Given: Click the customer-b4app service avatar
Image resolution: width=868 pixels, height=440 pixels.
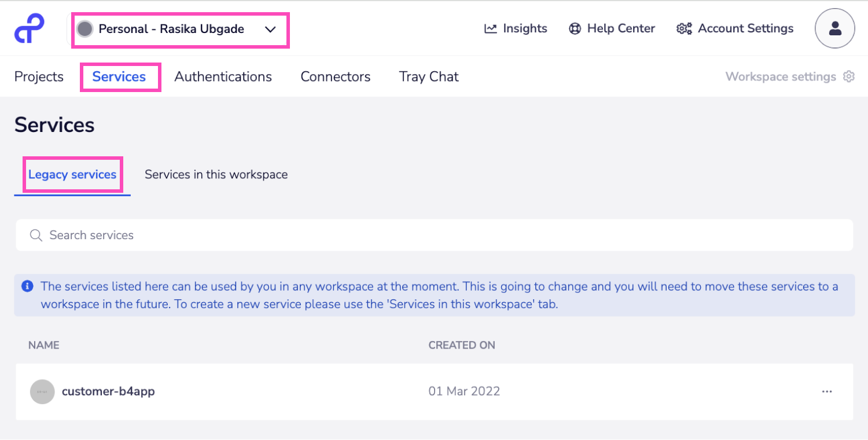Looking at the screenshot, I should tap(42, 391).
